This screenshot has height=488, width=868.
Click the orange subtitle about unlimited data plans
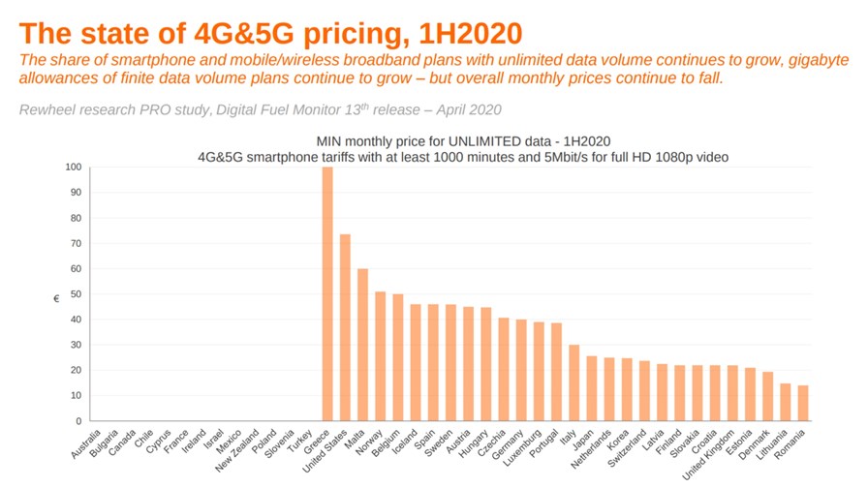[x=434, y=69]
